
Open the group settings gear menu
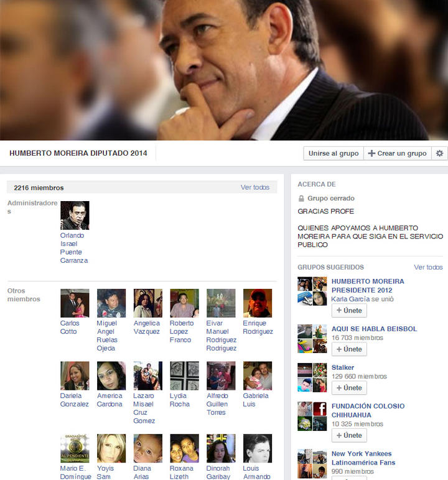(x=439, y=153)
